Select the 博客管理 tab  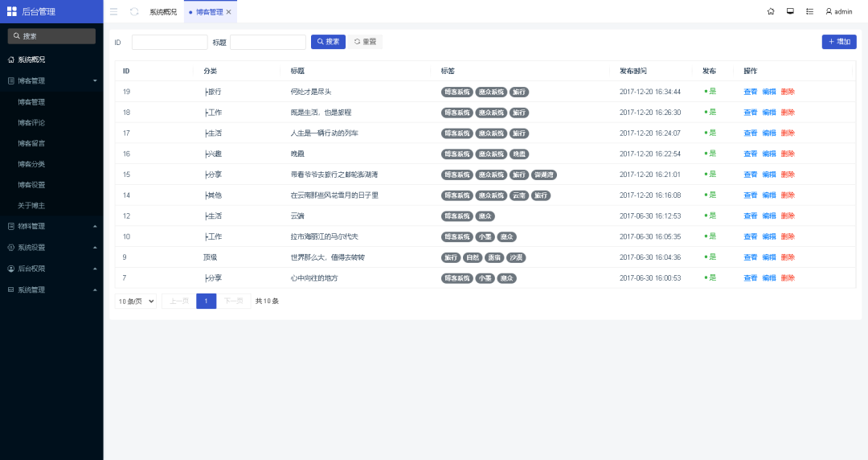tap(209, 11)
